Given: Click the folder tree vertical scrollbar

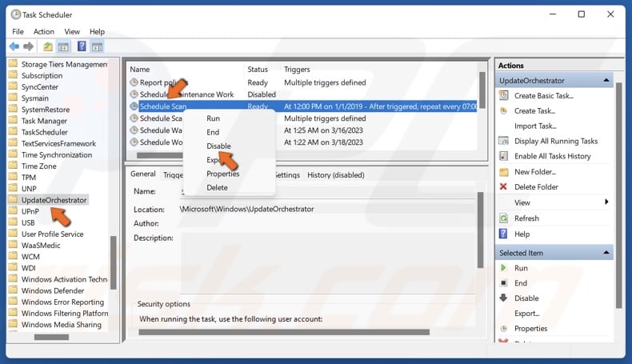Looking at the screenshot, I should [x=114, y=262].
